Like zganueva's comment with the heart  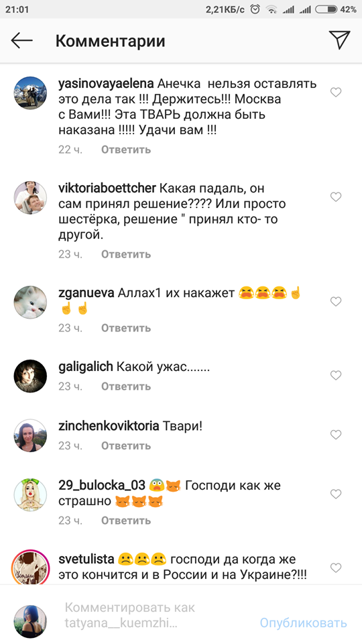(x=336, y=301)
